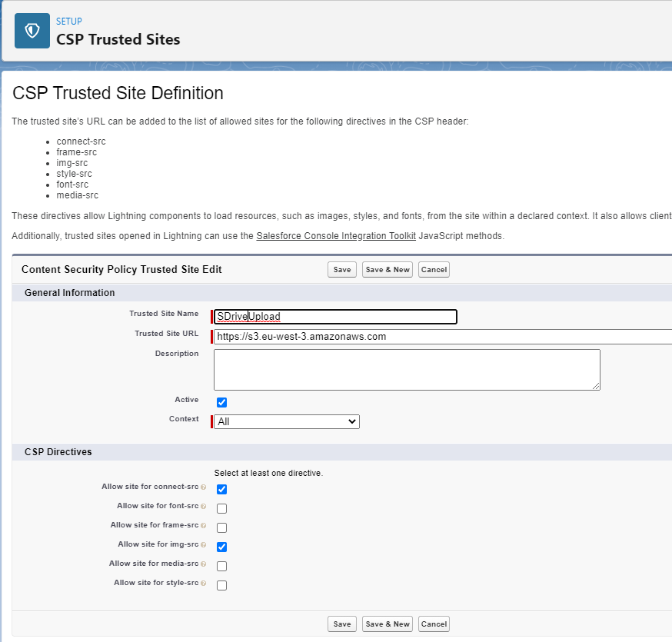Disable Allow site for img-src checkbox
This screenshot has height=642, width=672.
222,547
